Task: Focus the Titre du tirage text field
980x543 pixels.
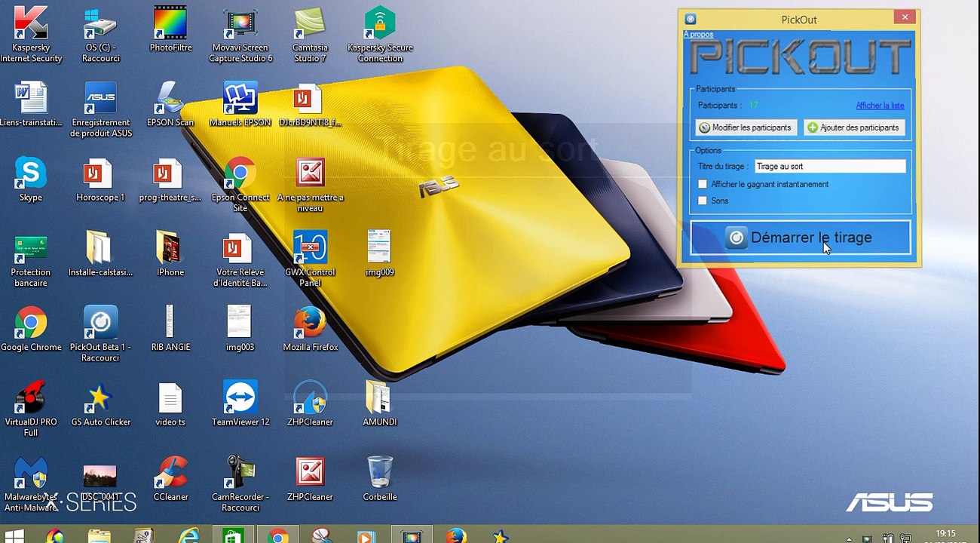Action: [830, 166]
